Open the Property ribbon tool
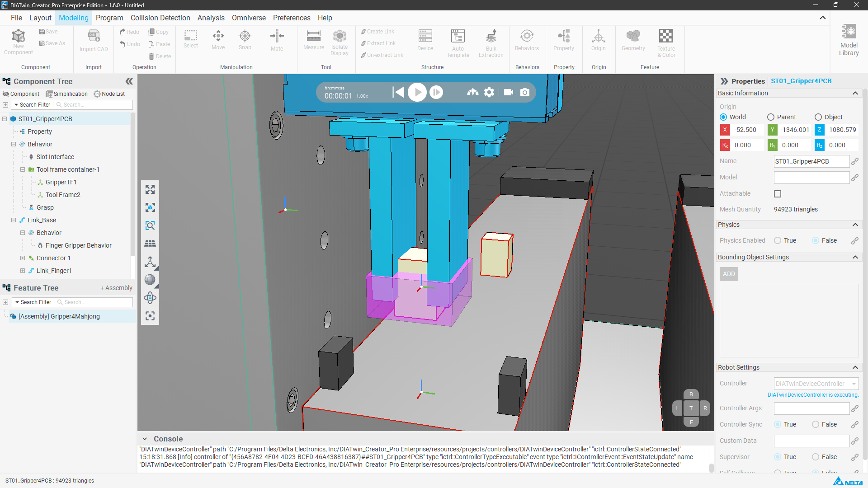Screen dimensions: 868x488 point(564,40)
